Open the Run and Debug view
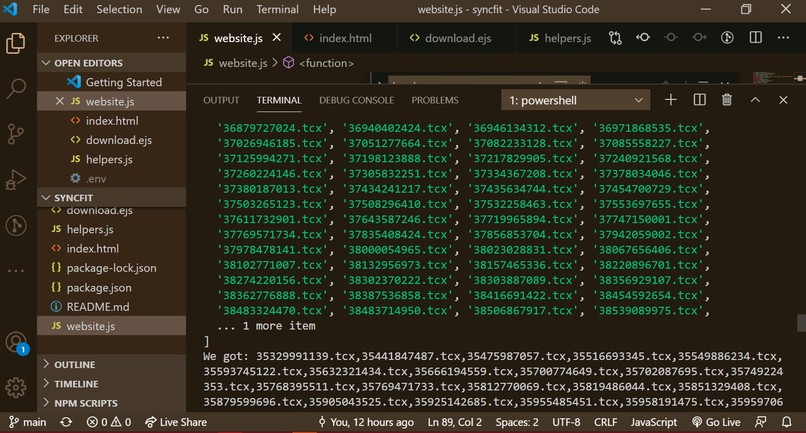Screen dimensions: 806x433 pos(15,180)
